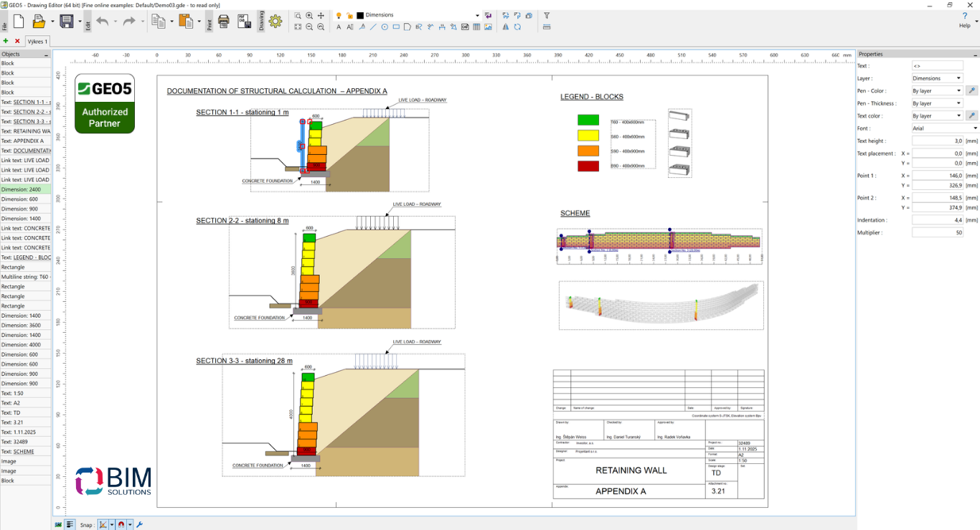Viewport: 980px width, 530px height.
Task: Switch to the Výkres 1 tab
Action: [x=37, y=42]
